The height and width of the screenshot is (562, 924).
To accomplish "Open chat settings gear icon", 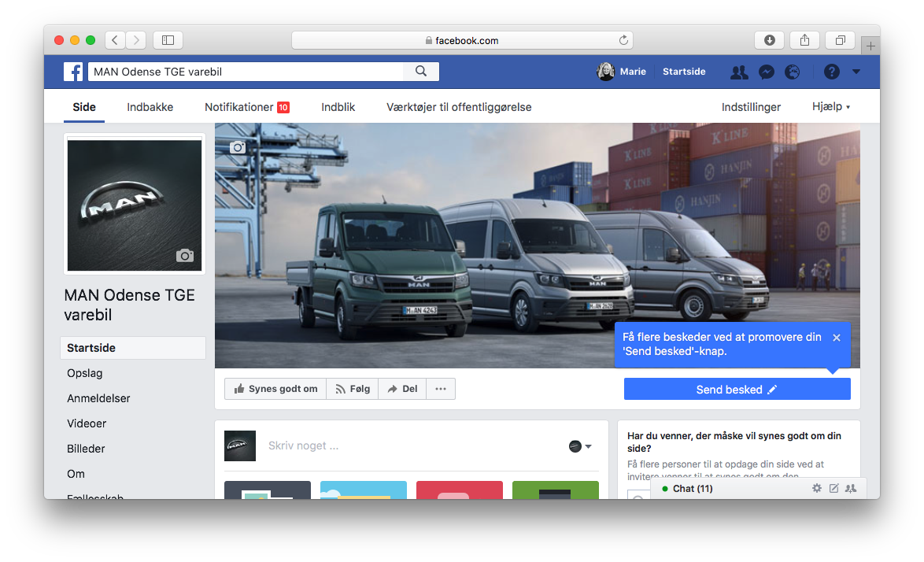I will pos(817,488).
